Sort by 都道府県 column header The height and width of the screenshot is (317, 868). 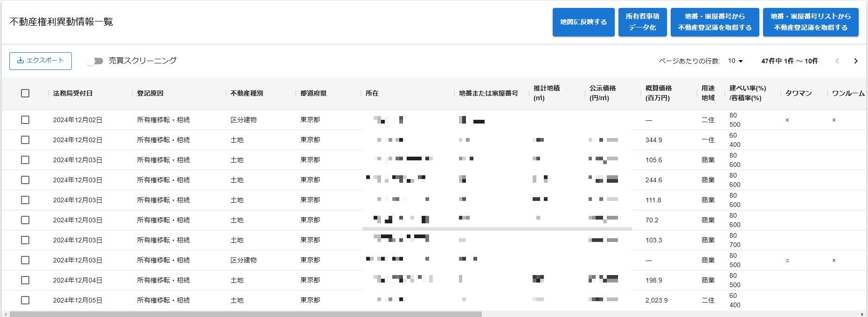[x=313, y=93]
